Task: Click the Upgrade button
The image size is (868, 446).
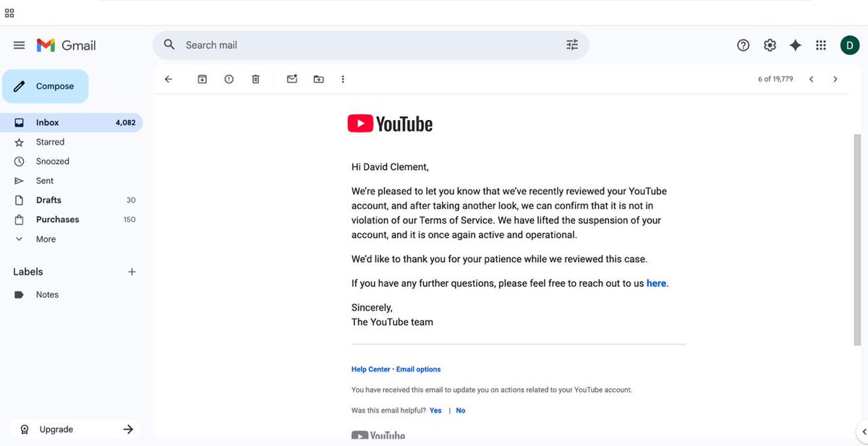Action: point(76,429)
